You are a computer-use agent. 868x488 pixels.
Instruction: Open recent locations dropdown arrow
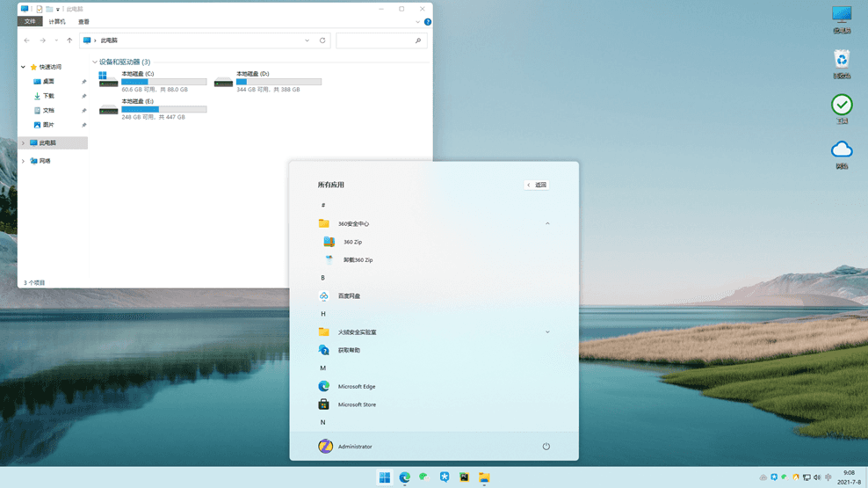pyautogui.click(x=56, y=40)
